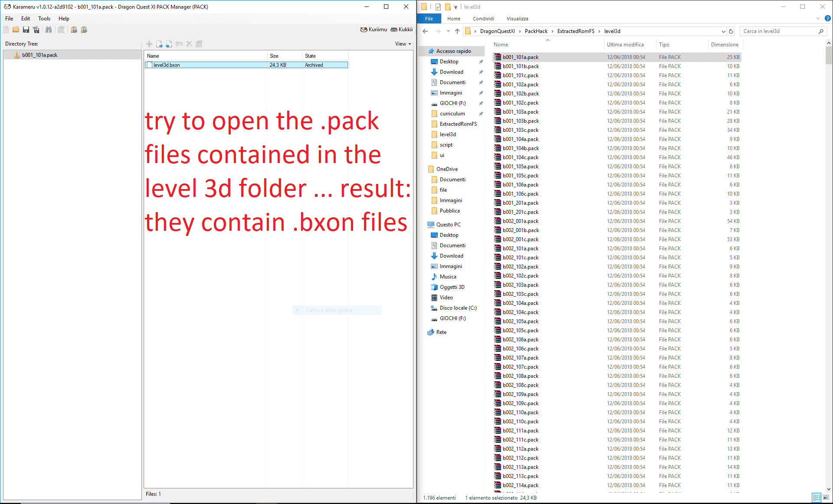833x504 pixels.
Task: Switch Explorer to large icons view toggle
Action: pyautogui.click(x=826, y=497)
